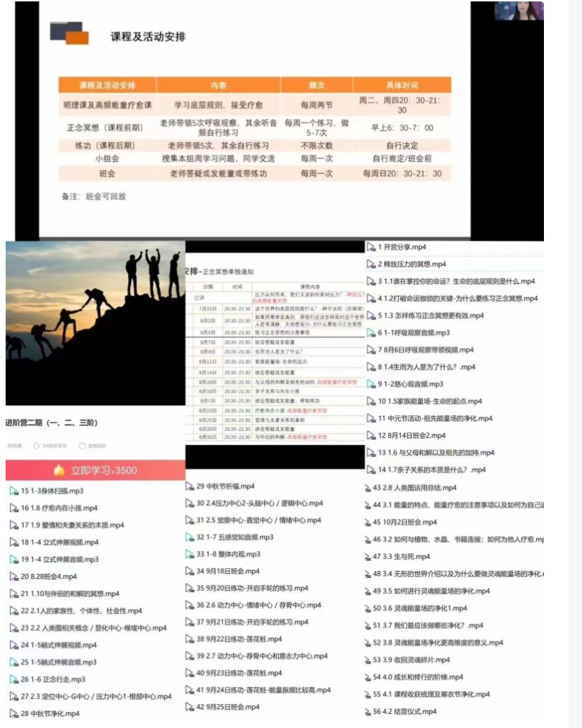Image resolution: width=582 pixels, height=728 pixels.
Task: Click the audio icon for 26 1-6 正念行走.mp3
Action: [14, 679]
